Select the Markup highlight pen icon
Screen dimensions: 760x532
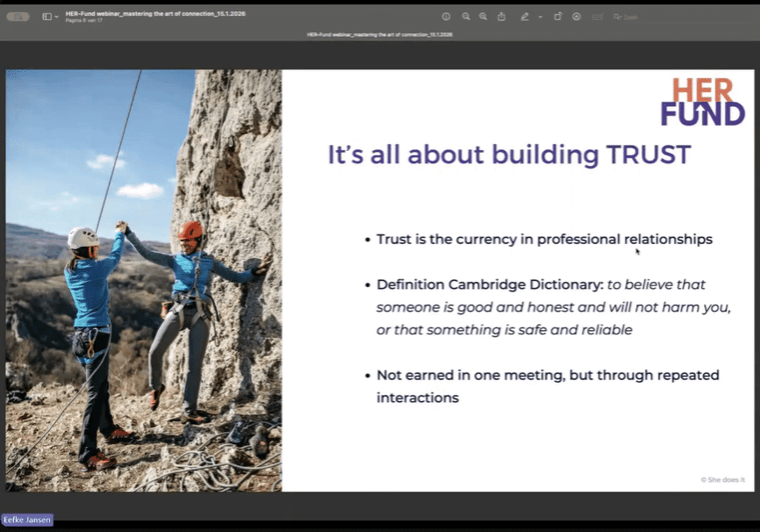(525, 17)
